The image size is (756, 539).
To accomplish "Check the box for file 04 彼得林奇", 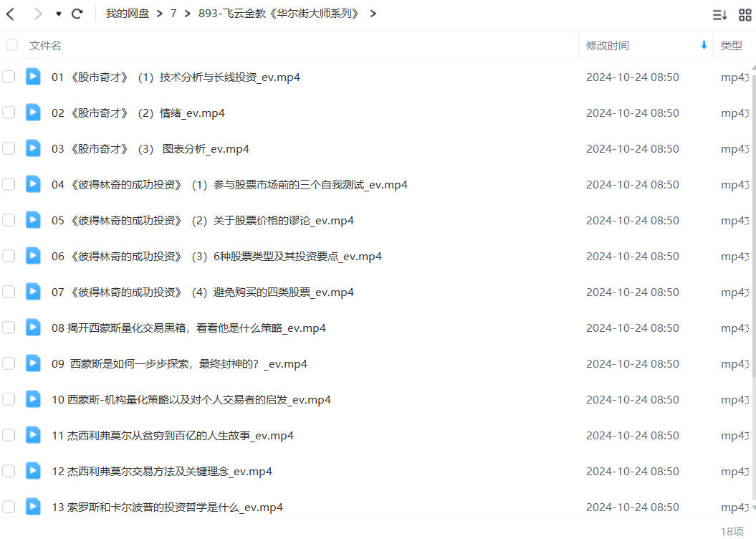I will pos(9,184).
